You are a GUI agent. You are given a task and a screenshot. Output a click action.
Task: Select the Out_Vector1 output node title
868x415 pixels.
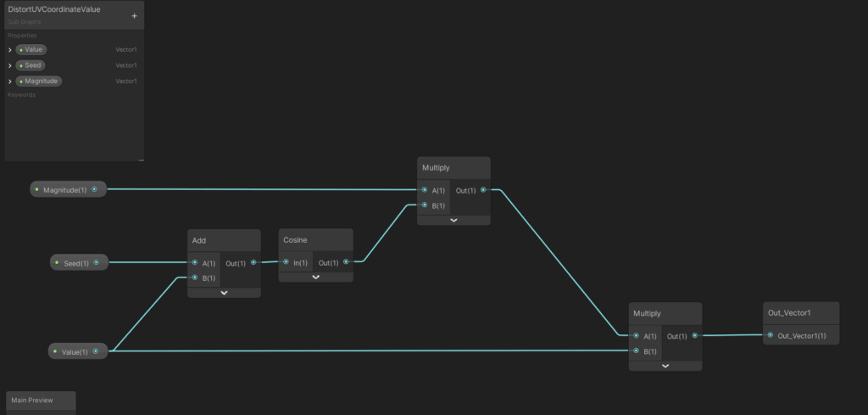click(x=789, y=313)
